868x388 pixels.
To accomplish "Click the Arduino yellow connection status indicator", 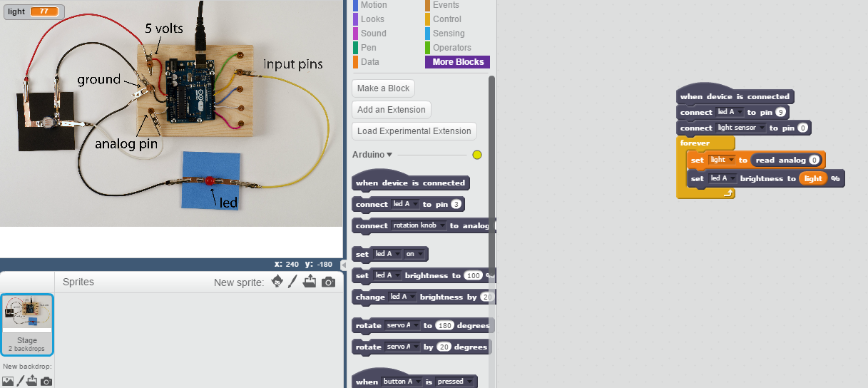I will [x=477, y=155].
